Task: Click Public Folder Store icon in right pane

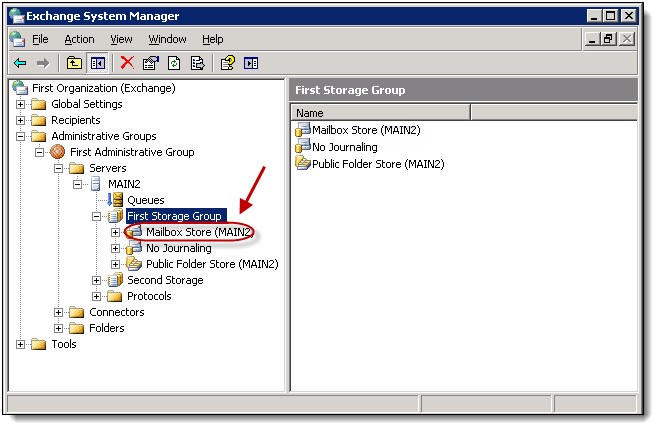Action: [303, 163]
